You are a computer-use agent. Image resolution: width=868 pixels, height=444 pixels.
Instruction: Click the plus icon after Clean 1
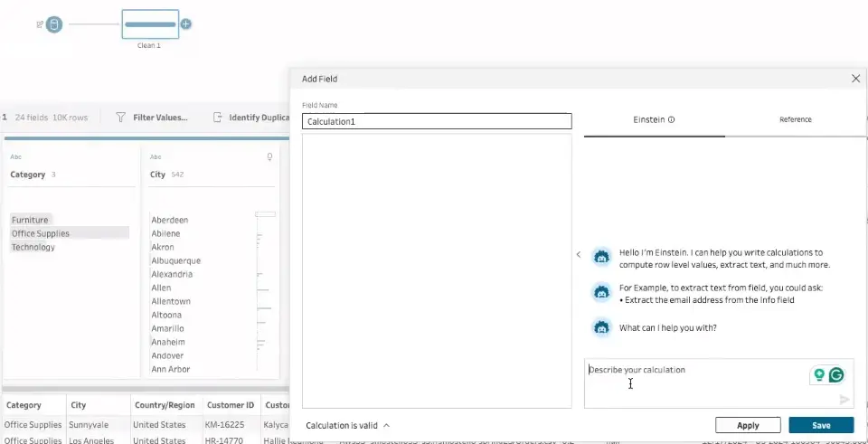(x=186, y=24)
